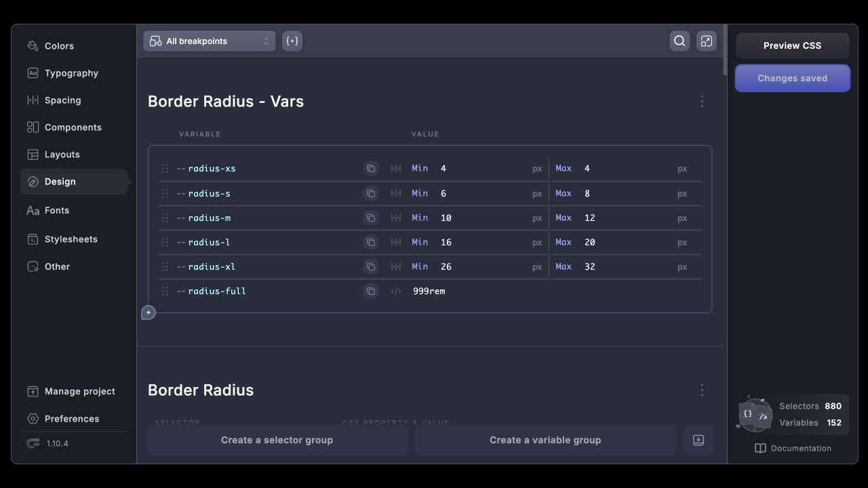Copy the --radius-l variable
This screenshot has width=868, height=488.
[x=370, y=243]
